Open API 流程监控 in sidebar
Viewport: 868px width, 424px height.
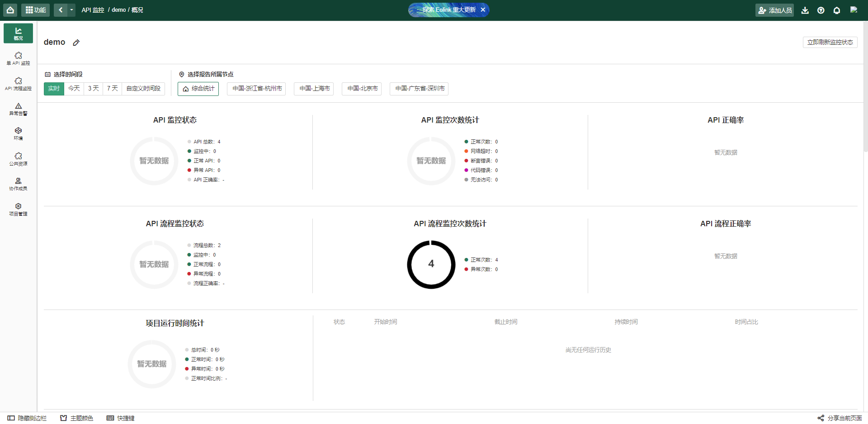pos(18,84)
